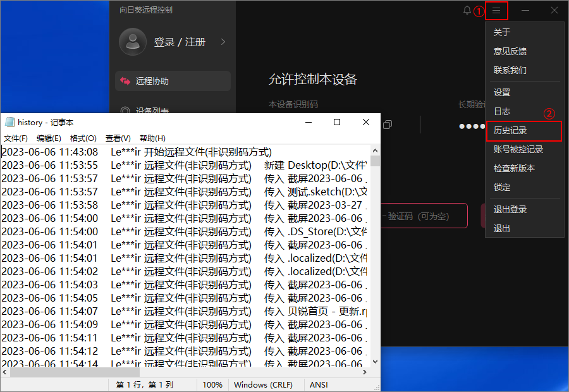
Task: Open the hamburger main menu icon
Action: tap(497, 10)
